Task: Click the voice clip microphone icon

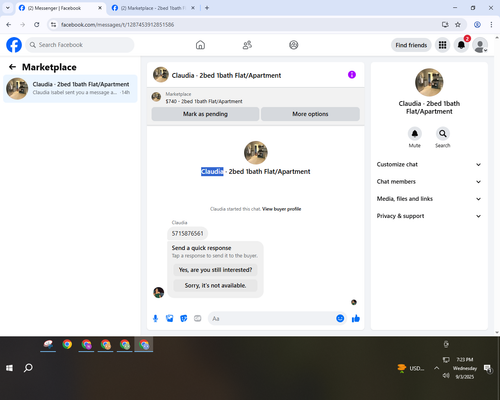Action: click(155, 318)
